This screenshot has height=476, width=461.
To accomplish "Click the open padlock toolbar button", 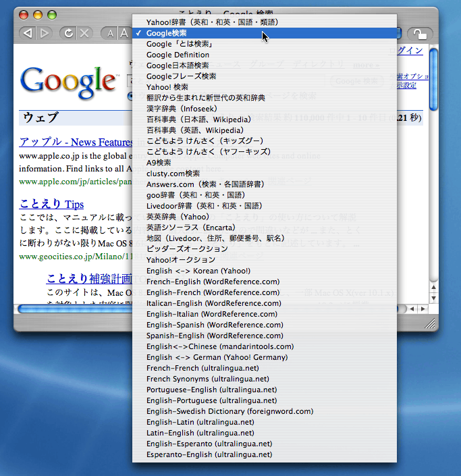I will point(420,34).
